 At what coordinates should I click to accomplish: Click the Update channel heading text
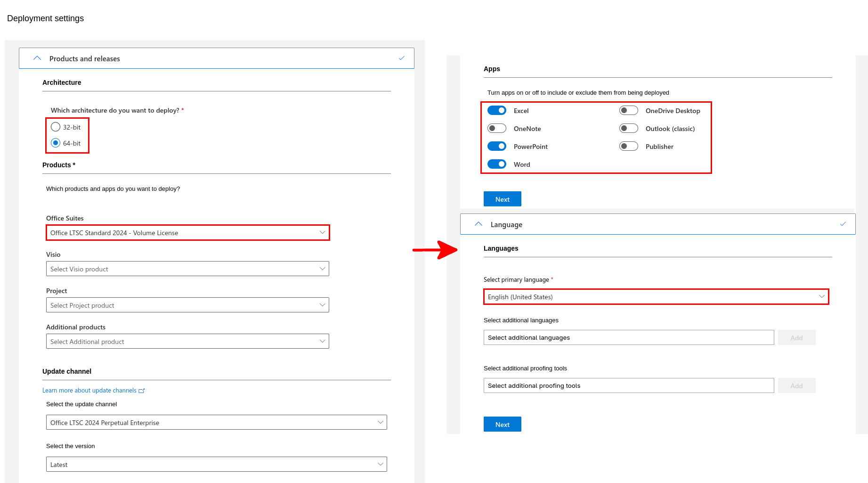pos(67,371)
